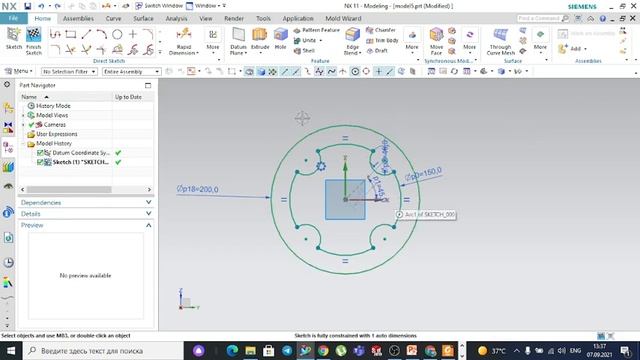
Task: Sort by the Name column header
Action: pos(65,97)
